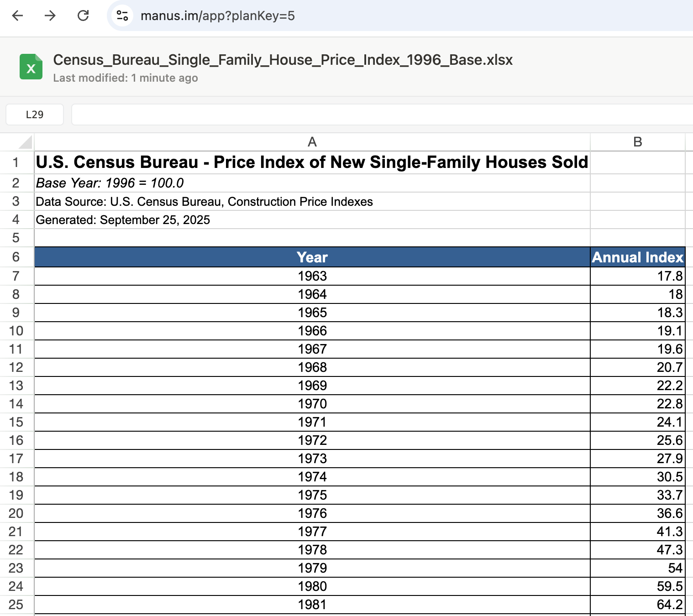Screen dimensions: 693x616
Task: Select index value 30.5
Action: click(x=638, y=477)
